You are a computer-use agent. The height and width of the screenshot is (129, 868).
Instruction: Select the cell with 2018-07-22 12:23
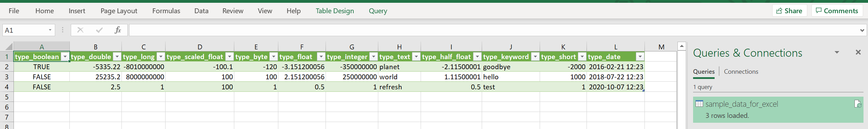point(615,77)
